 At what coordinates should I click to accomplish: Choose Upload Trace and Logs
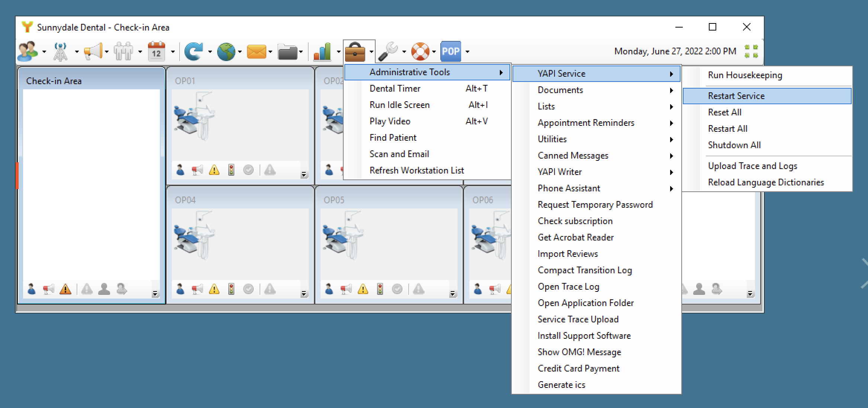pyautogui.click(x=767, y=166)
